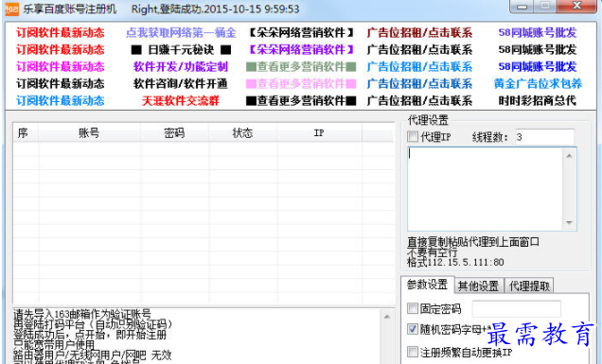
Task: Open black 【朵朵网络营销软件】 link
Action: (301, 32)
